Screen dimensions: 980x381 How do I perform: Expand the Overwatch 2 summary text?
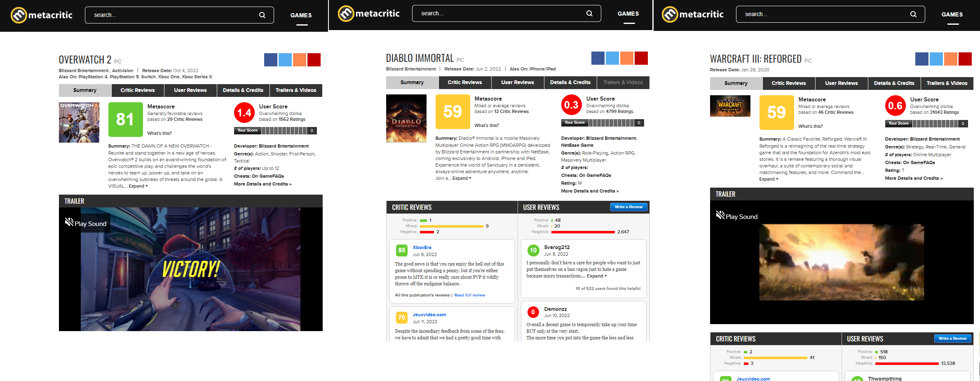tap(138, 186)
